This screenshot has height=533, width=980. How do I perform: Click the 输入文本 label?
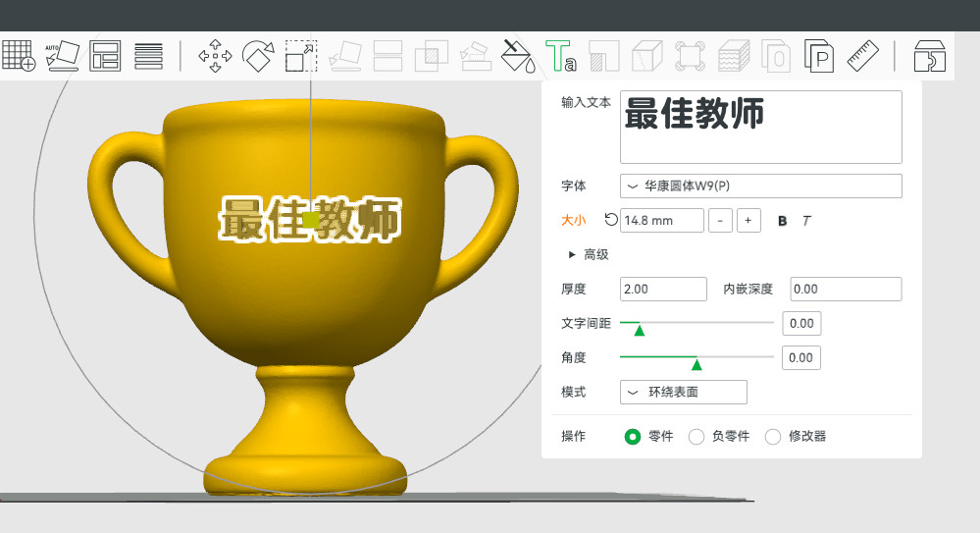[x=586, y=103]
